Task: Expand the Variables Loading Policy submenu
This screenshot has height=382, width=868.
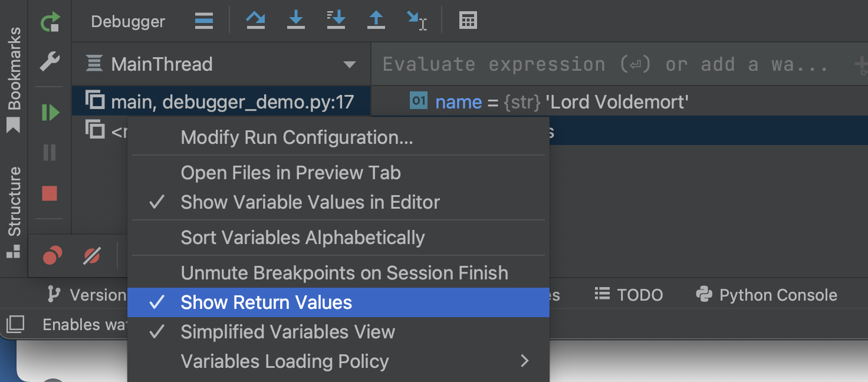Action: click(x=284, y=361)
